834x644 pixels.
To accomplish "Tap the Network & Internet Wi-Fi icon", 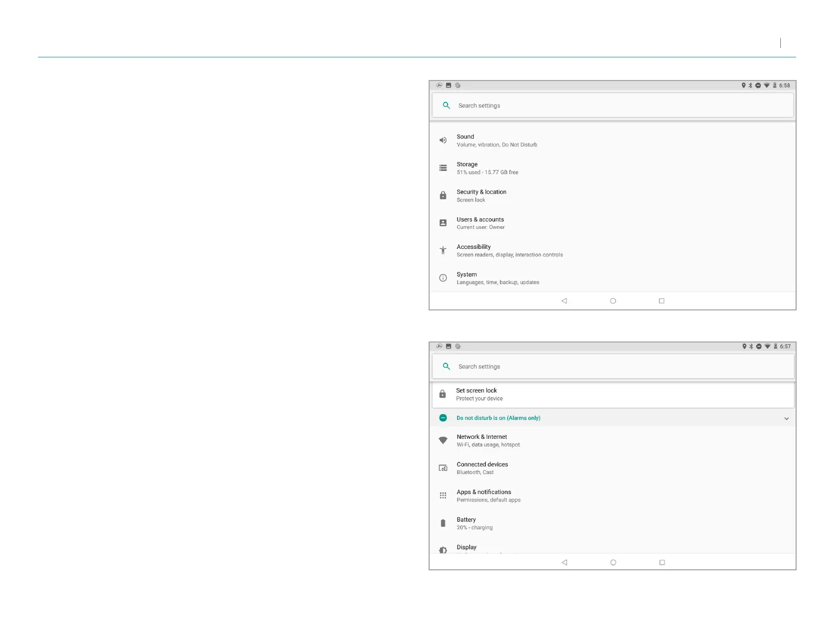I will (443, 440).
